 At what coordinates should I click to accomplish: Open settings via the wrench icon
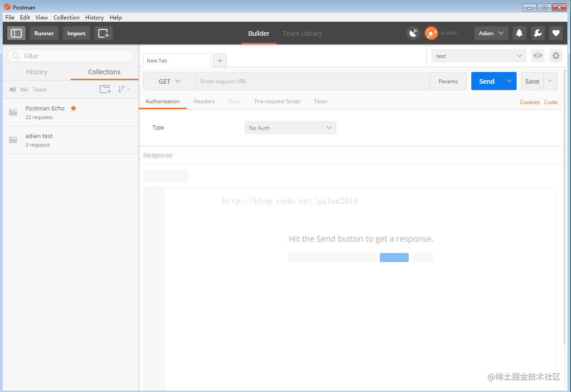click(537, 33)
